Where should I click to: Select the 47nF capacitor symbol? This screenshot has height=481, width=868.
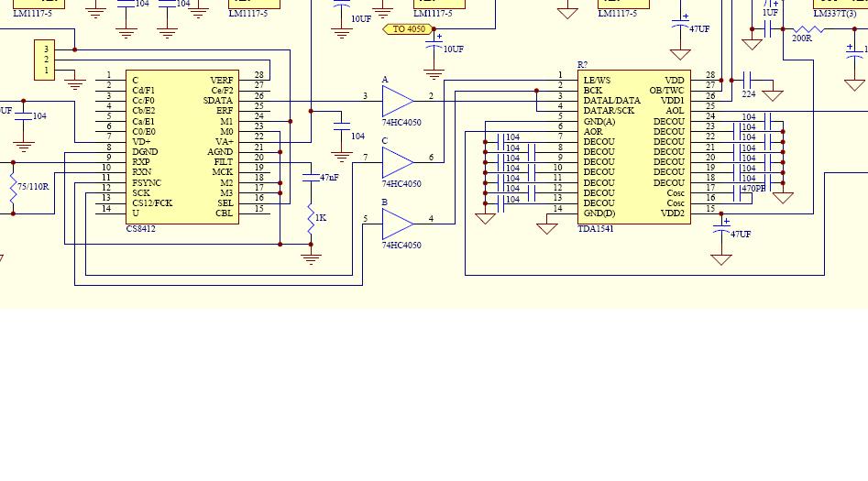coord(311,178)
